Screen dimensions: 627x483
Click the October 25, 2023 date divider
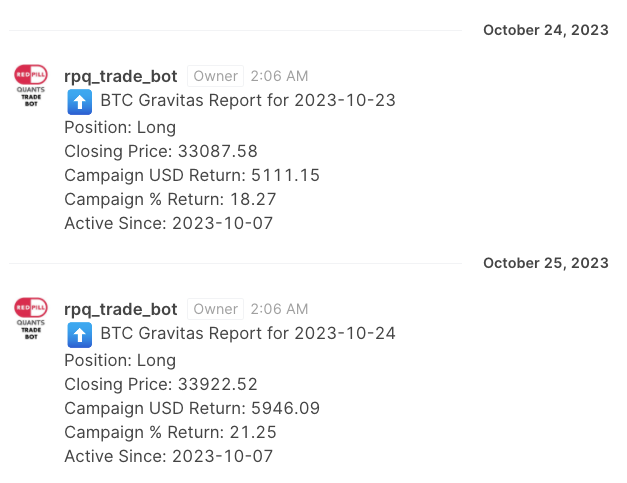pos(545,263)
